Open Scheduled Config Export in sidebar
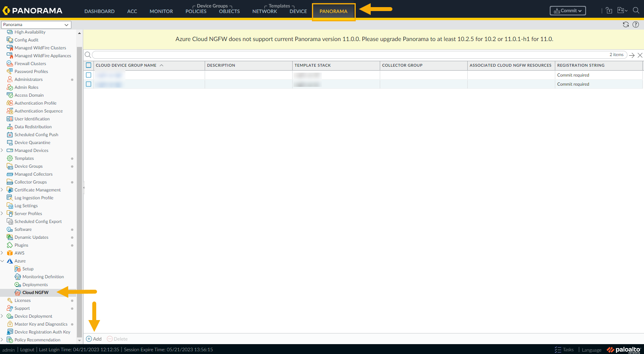The height and width of the screenshot is (354, 644). tap(38, 221)
